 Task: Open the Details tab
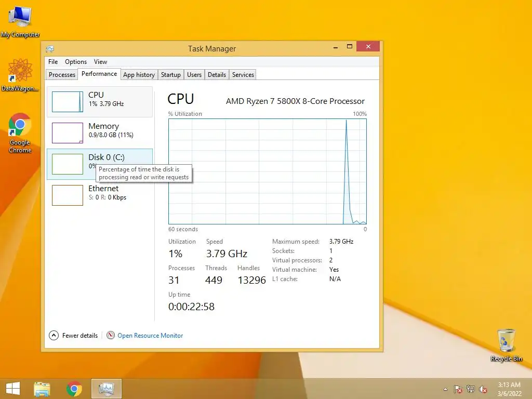point(217,75)
